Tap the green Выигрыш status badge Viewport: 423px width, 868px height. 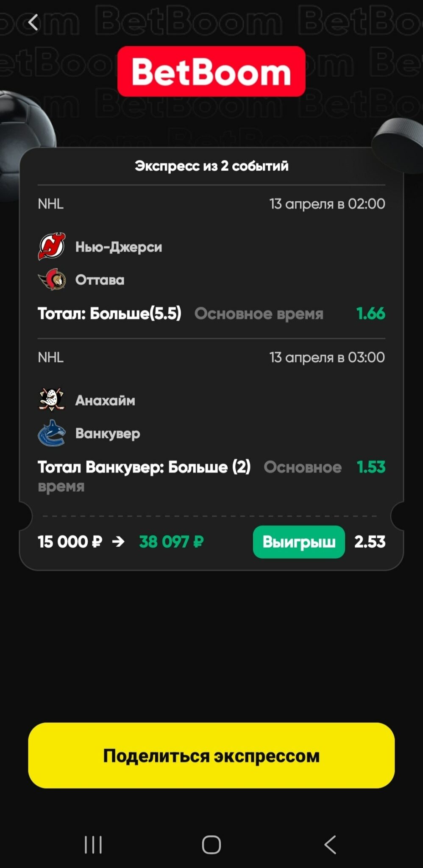[299, 542]
